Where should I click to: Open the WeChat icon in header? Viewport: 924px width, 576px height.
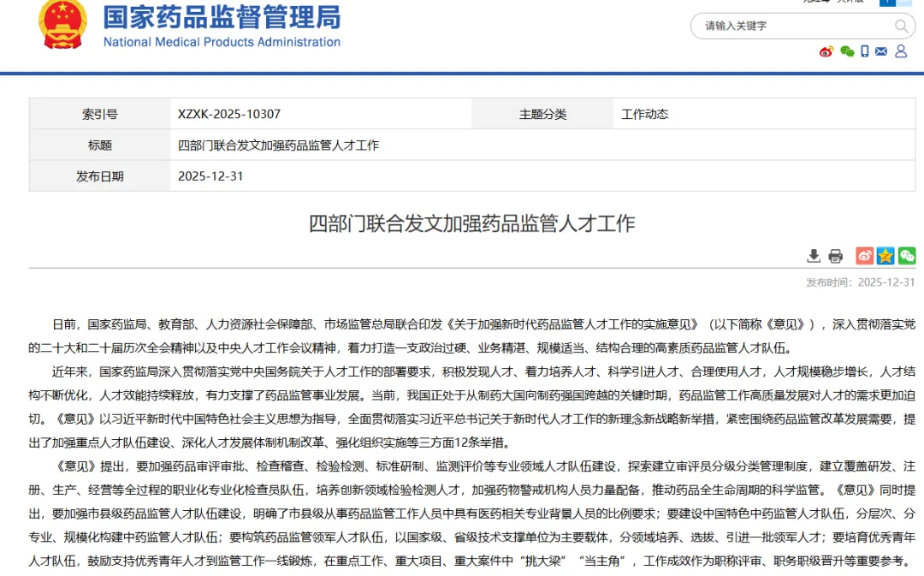tap(847, 52)
